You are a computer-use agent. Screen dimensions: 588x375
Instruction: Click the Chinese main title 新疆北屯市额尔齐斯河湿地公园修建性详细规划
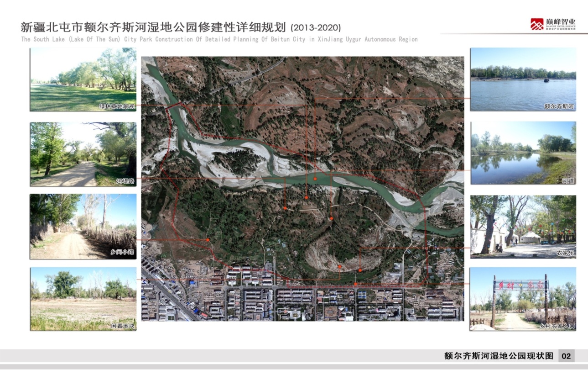click(154, 26)
